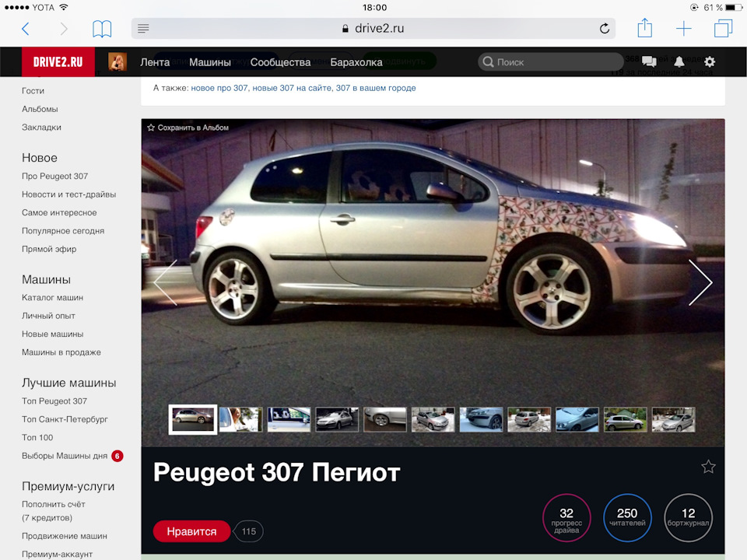Select the fourth thumbnail in gallery strip
The image size is (747, 560).
point(337,419)
